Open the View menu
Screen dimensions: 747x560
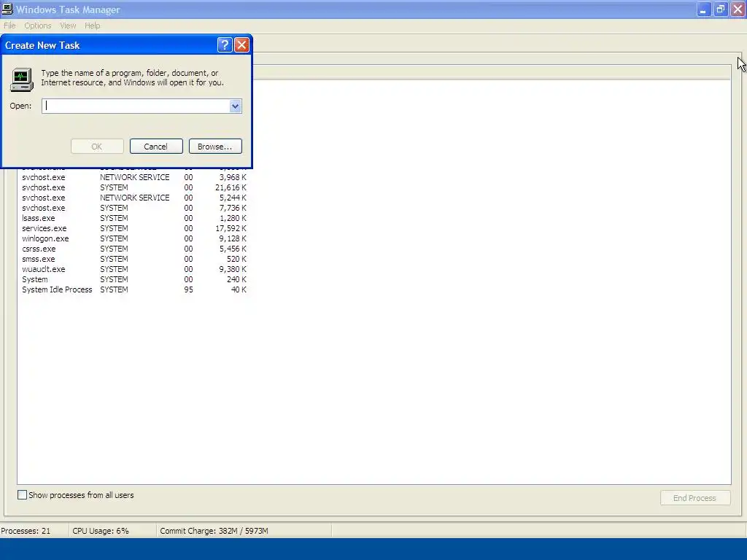[x=68, y=26]
